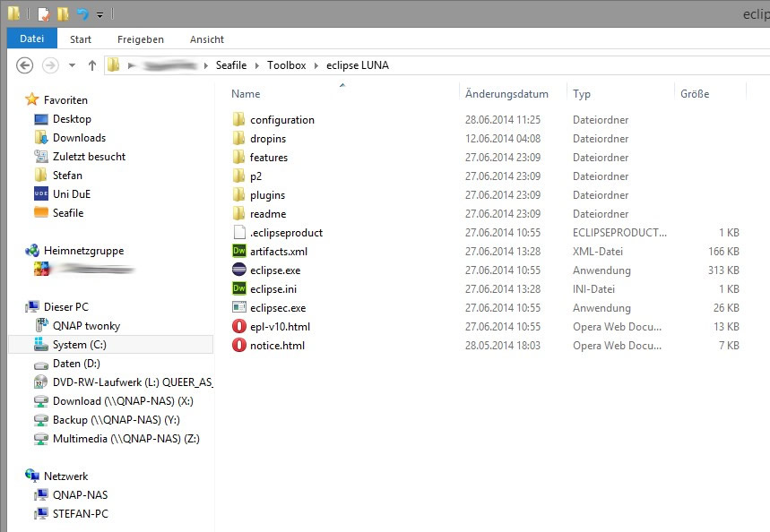Viewport: 770px width, 532px height.
Task: Open QNAP twonky media device
Action: (86, 326)
